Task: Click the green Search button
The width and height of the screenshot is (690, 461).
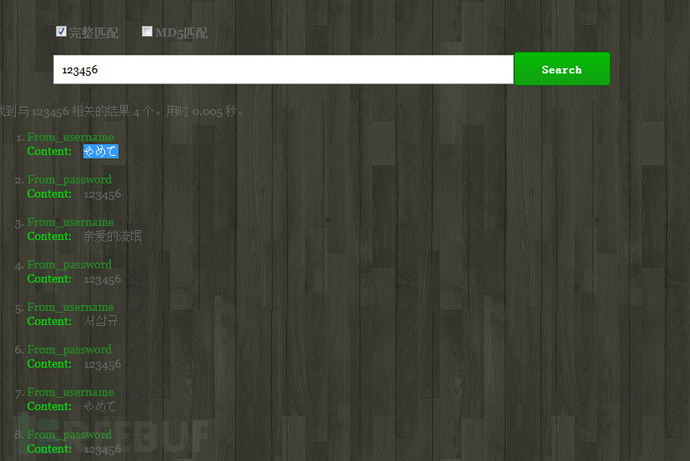Action: tap(562, 69)
